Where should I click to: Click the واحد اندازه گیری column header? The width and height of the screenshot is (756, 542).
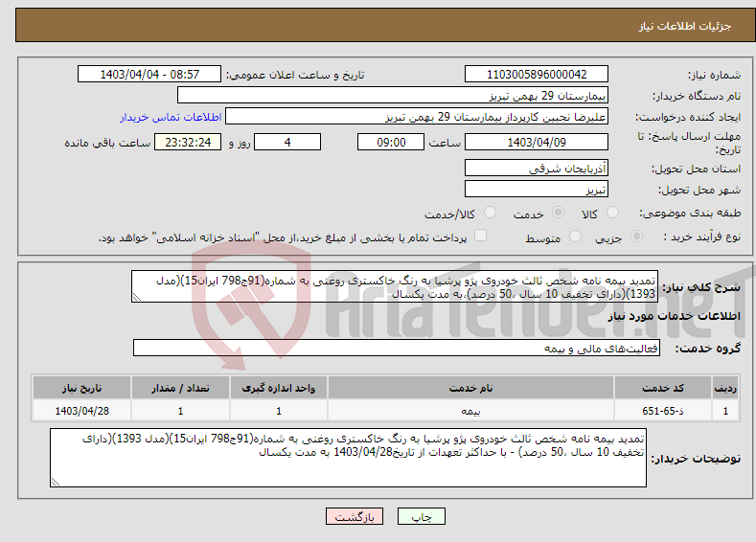tap(278, 388)
